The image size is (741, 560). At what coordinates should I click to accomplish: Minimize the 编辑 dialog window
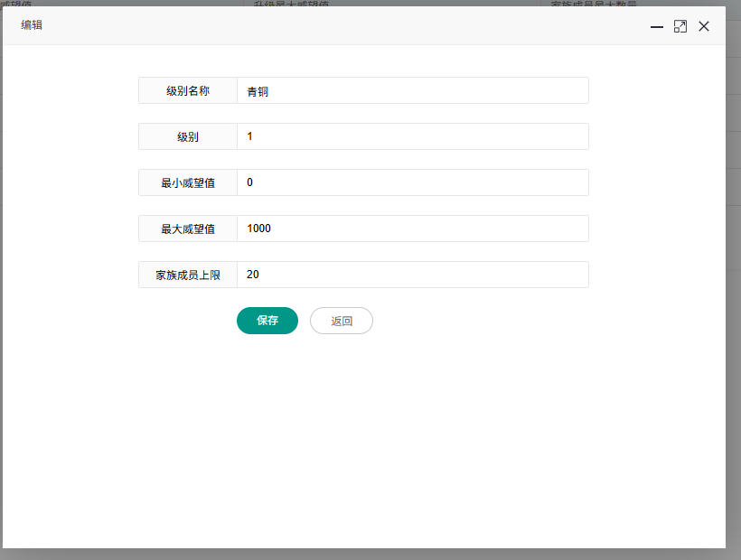pos(657,26)
